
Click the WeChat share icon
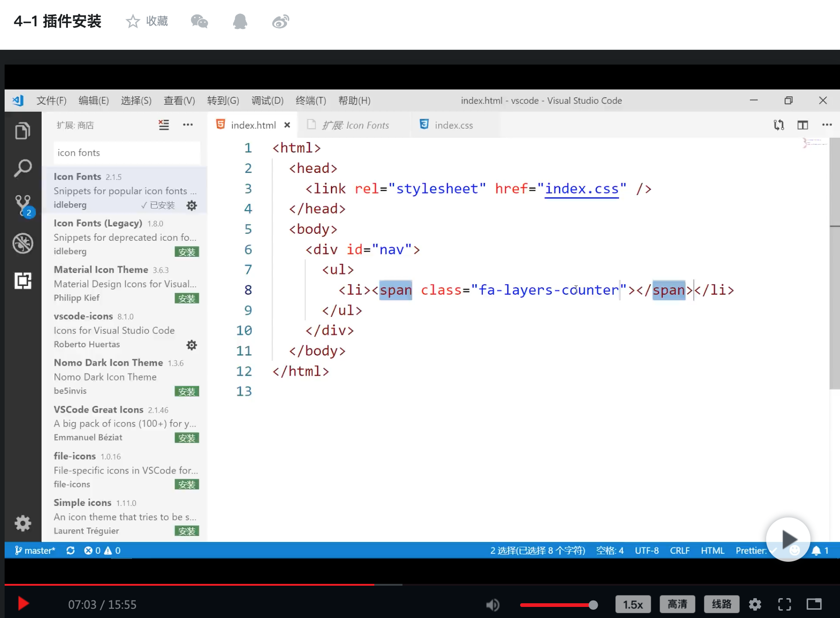tap(199, 21)
